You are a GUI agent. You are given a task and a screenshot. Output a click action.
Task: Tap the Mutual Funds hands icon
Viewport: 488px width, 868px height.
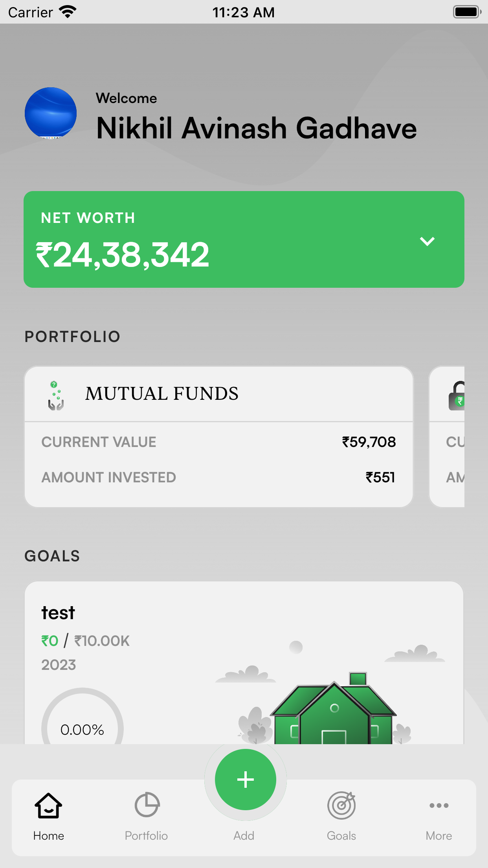coord(56,395)
